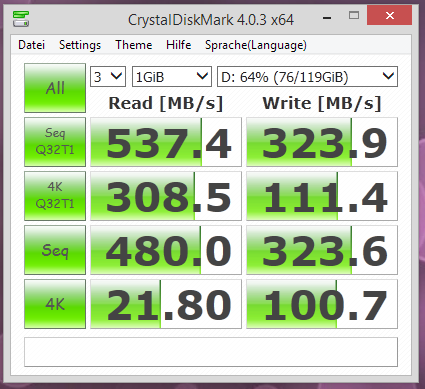Run the Seq benchmark button
425x389 pixels.
click(55, 250)
